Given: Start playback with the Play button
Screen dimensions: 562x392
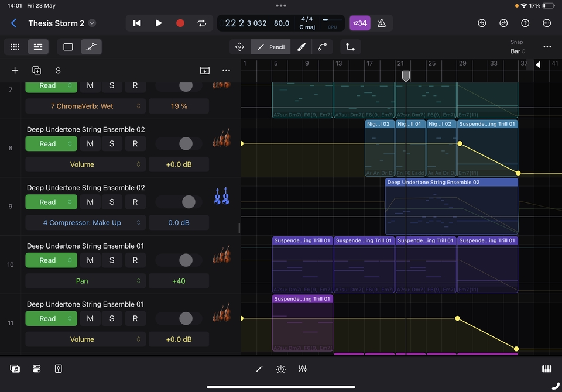Looking at the screenshot, I should [159, 23].
